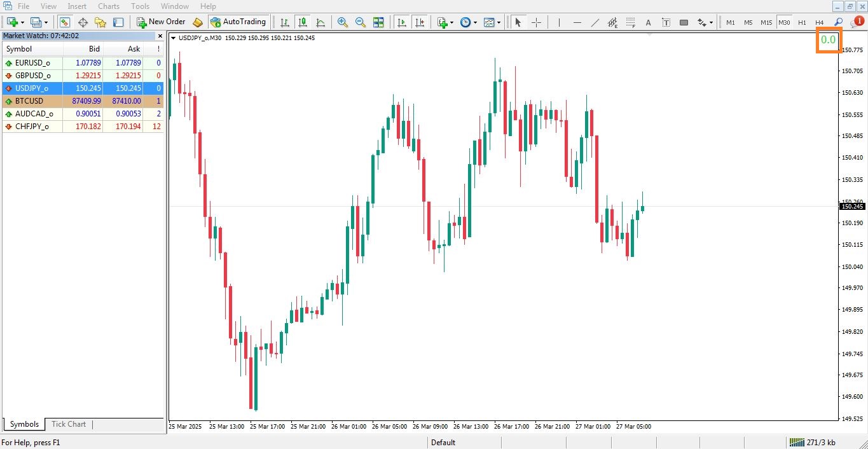This screenshot has width=868, height=449.
Task: Switch timeframe to H4
Action: pos(820,22)
